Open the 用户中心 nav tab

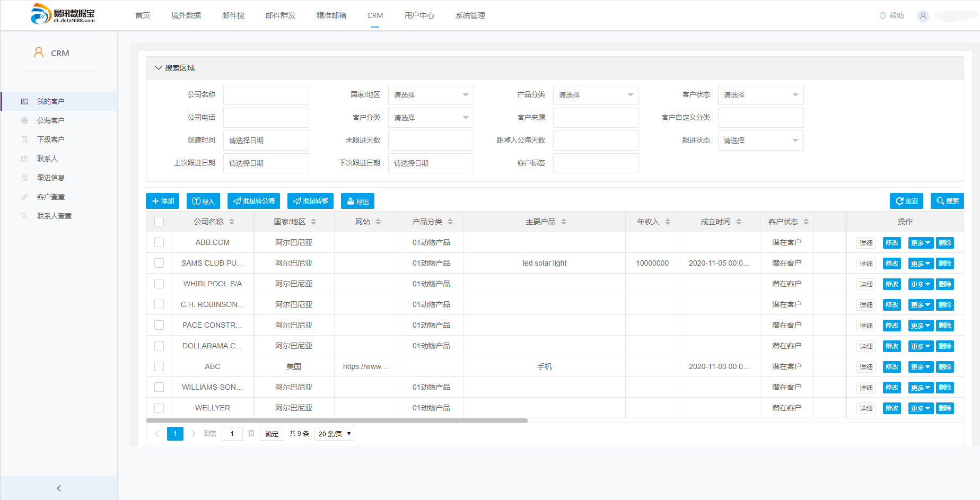[419, 15]
